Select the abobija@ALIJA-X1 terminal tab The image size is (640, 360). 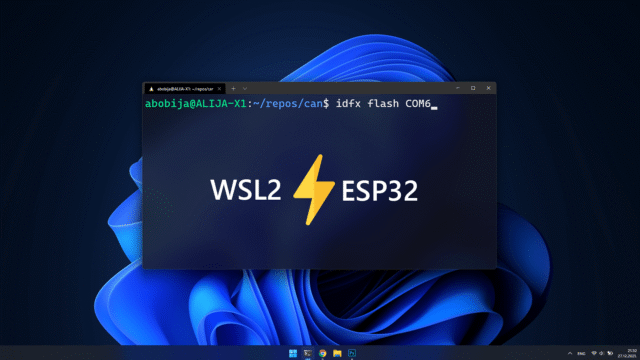click(185, 89)
